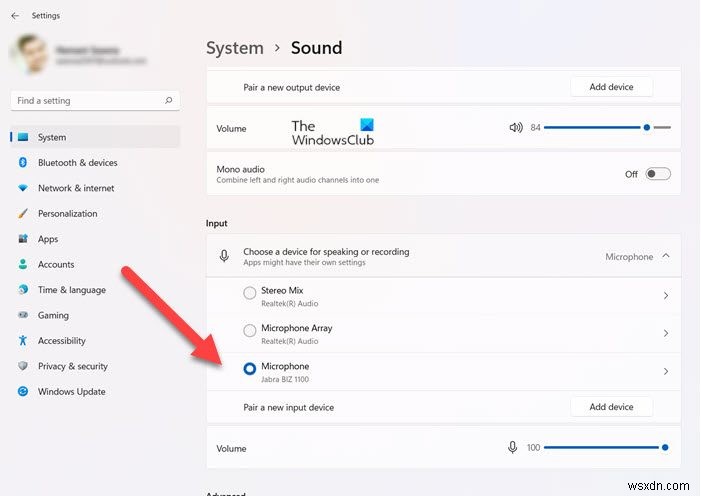This screenshot has width=701, height=496.
Task: Click the user profile picture
Action: [30, 54]
